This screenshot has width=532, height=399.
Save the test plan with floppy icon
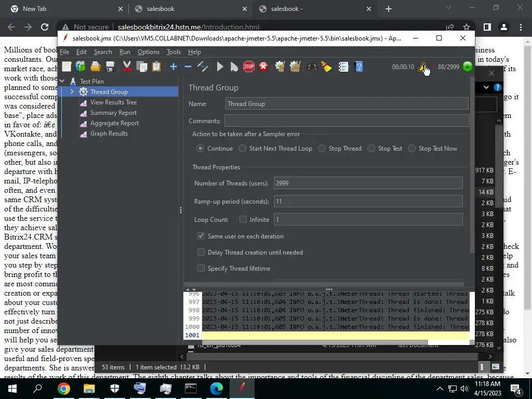(x=110, y=66)
